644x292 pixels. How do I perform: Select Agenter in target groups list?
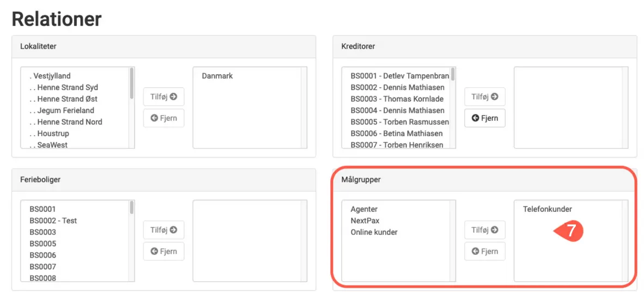point(364,209)
